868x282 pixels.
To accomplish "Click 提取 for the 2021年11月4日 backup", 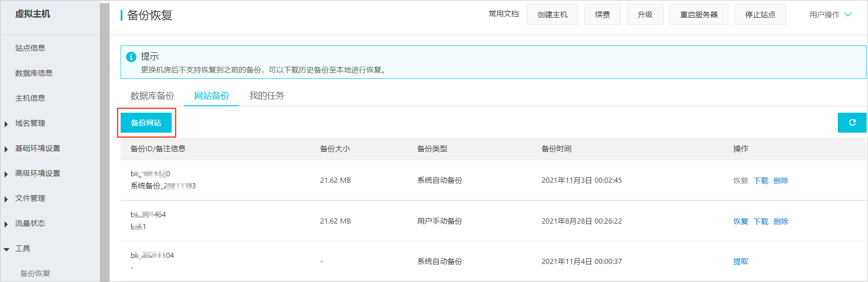I will [x=741, y=261].
